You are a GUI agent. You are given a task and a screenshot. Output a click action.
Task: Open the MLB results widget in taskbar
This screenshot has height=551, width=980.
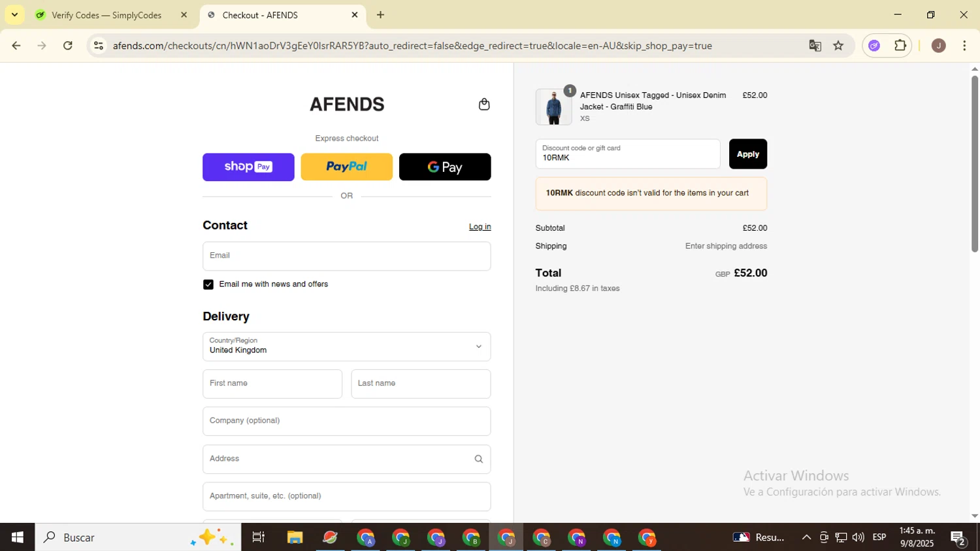[759, 537]
